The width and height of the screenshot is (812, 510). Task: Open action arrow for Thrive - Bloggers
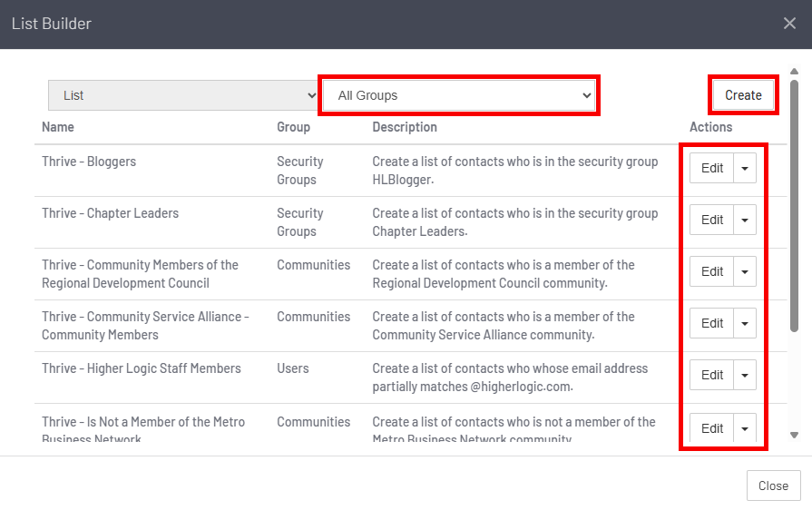tap(745, 168)
